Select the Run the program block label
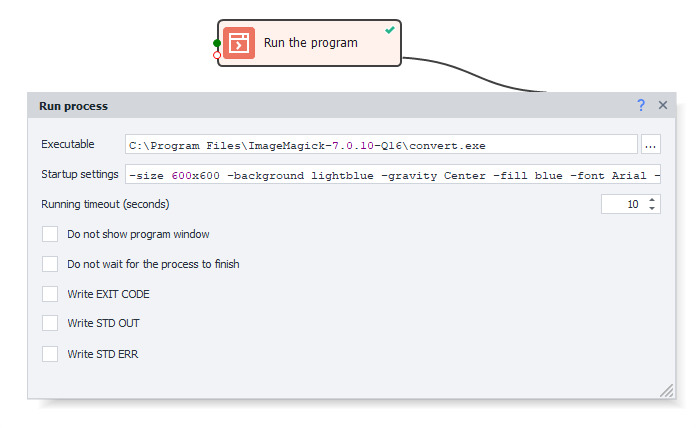This screenshot has width=696, height=428. pos(310,43)
